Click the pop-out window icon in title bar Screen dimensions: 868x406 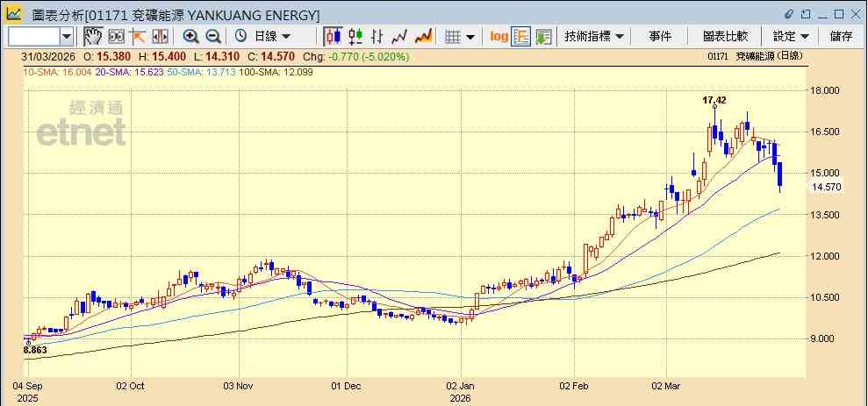[x=806, y=14]
